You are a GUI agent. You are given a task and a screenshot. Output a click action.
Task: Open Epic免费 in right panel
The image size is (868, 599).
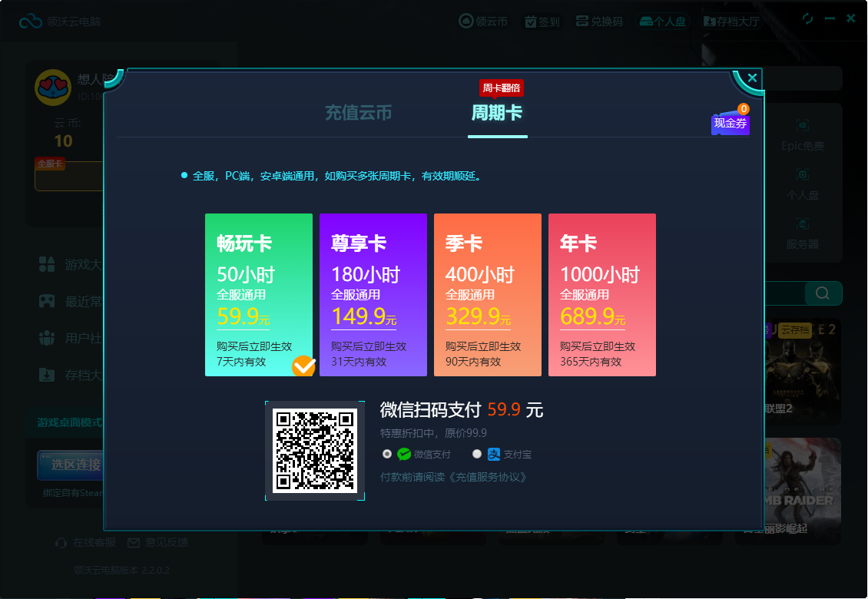tap(803, 134)
